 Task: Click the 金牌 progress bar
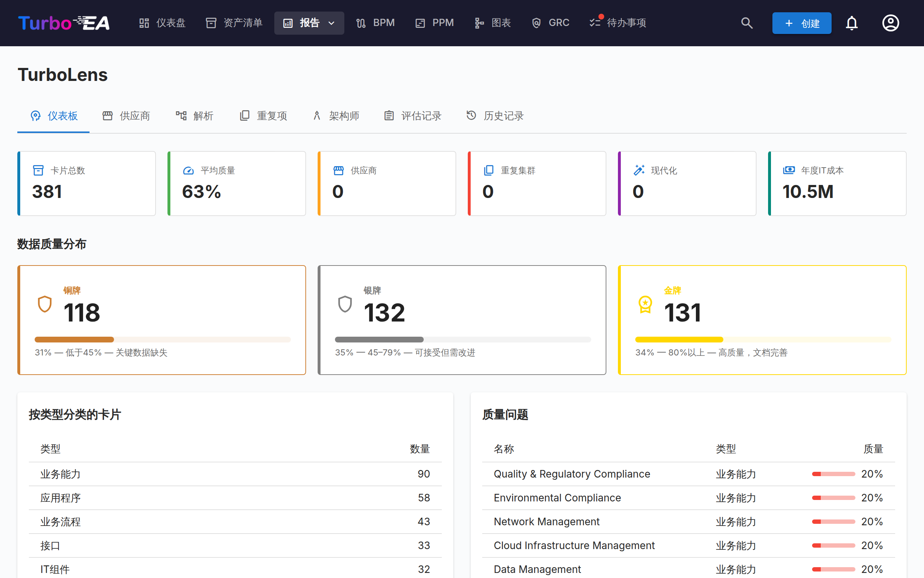(763, 340)
